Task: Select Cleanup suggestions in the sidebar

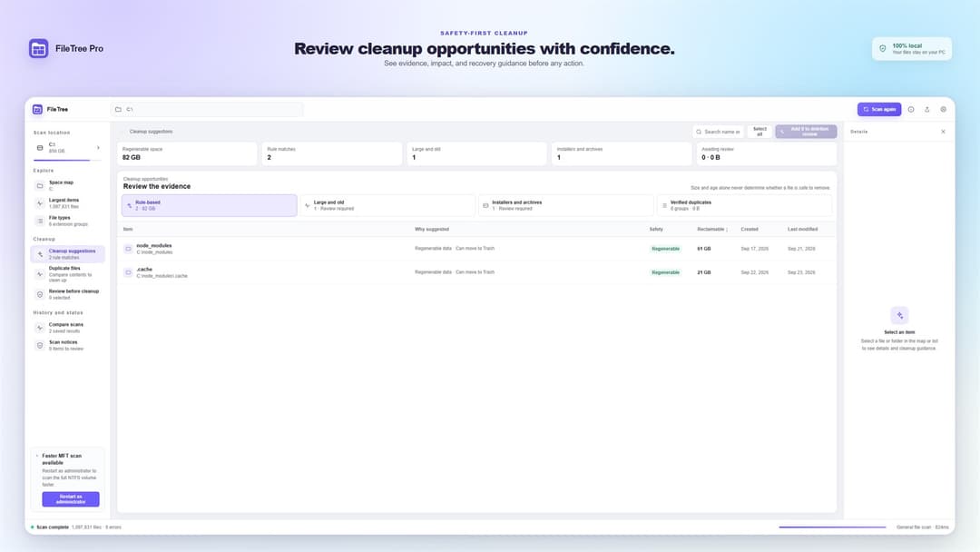Action: click(67, 254)
